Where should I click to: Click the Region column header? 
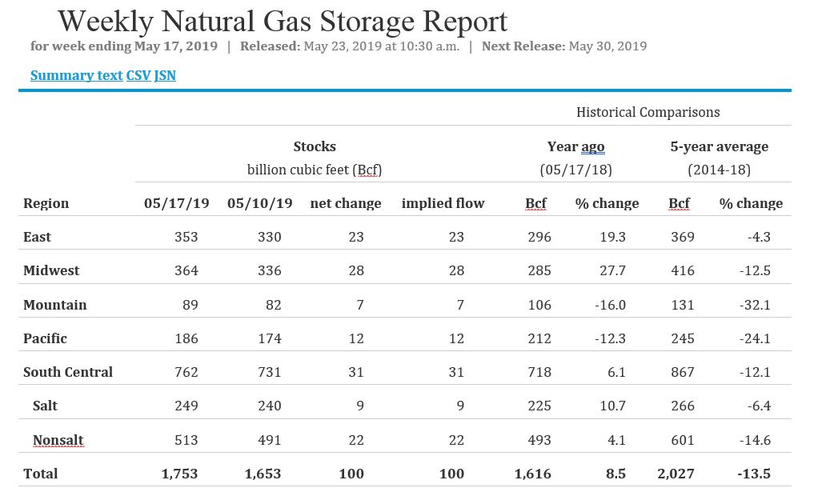46,203
